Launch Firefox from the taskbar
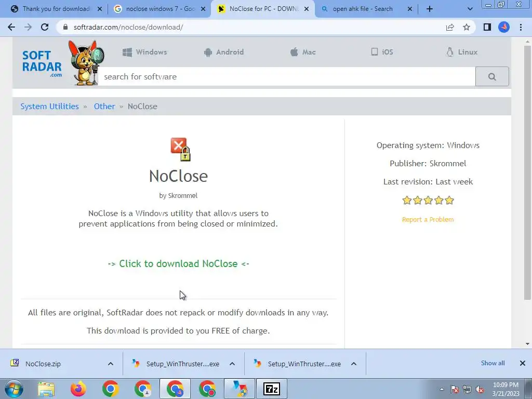532x399 pixels. [x=78, y=389]
